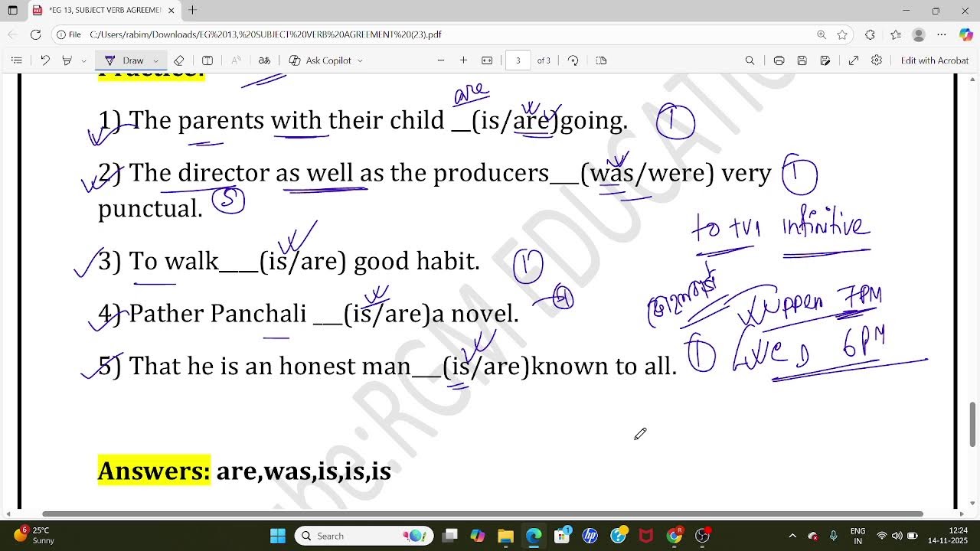The width and height of the screenshot is (980, 551).
Task: Expand the Highlight color options arrow
Action: pyautogui.click(x=83, y=60)
